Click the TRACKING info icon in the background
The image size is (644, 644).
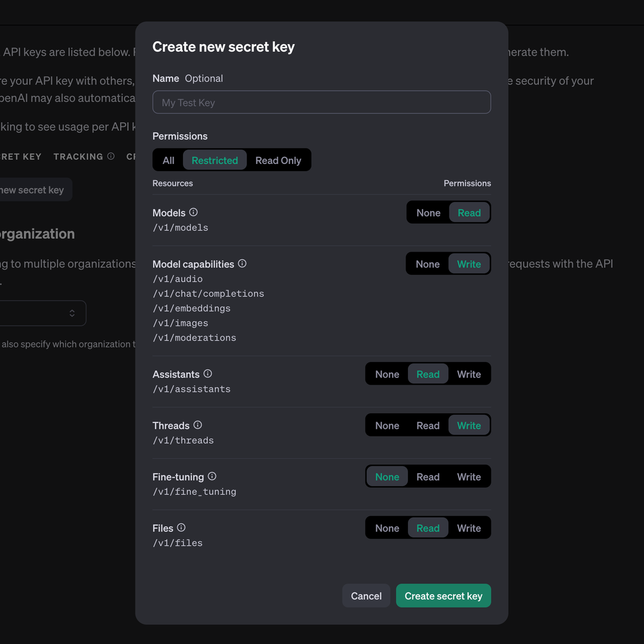pos(110,156)
